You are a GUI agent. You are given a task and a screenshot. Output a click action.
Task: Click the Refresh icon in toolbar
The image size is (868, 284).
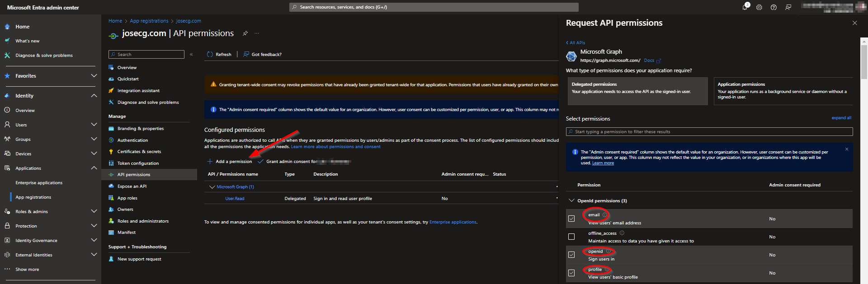(210, 54)
